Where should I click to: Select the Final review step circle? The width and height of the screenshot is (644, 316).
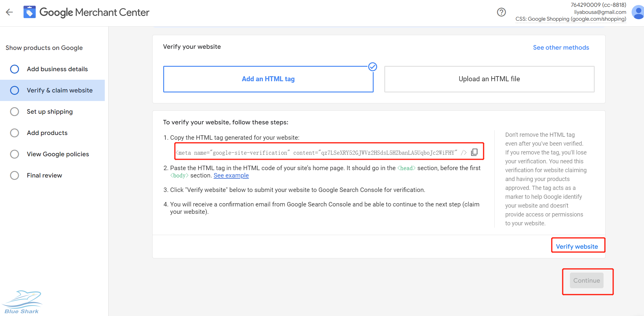(x=14, y=175)
